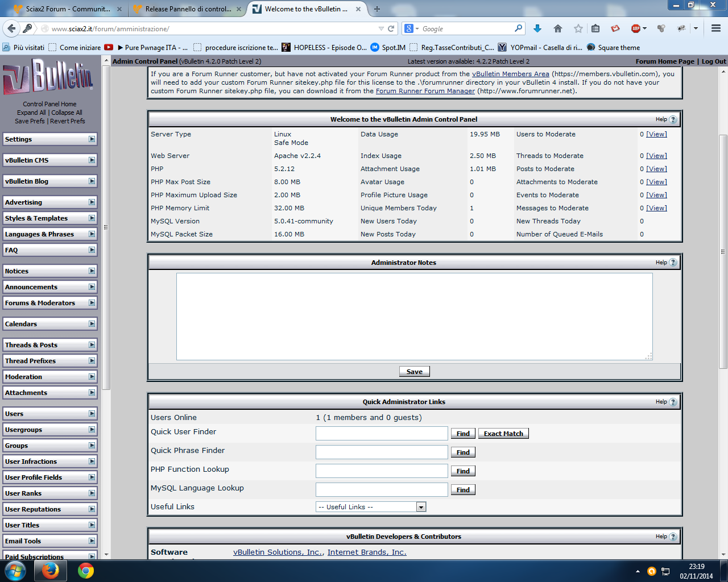Open the downloads arrow icon
Screen dimensions: 728x582
point(537,28)
